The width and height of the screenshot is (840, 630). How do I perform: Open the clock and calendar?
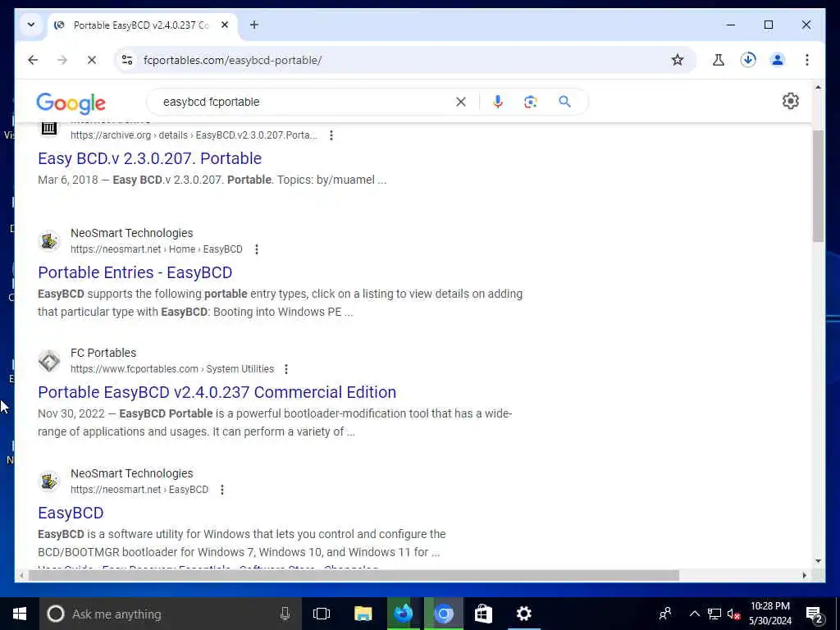click(x=769, y=614)
